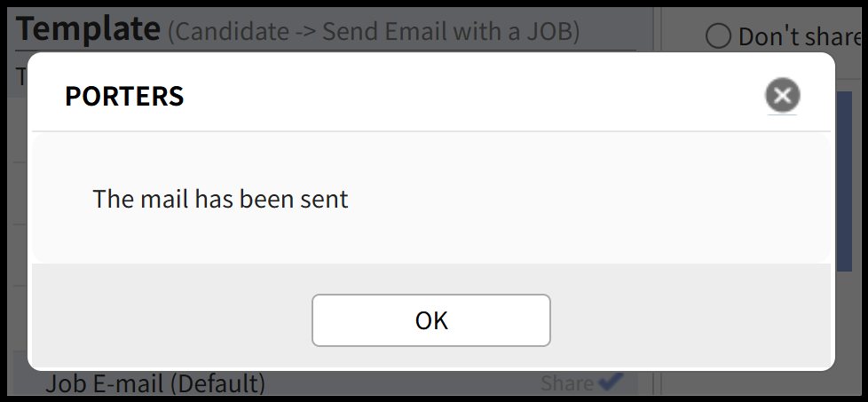Click the 'Candidate -> Send Email with a JOB' subtitle

[x=374, y=32]
